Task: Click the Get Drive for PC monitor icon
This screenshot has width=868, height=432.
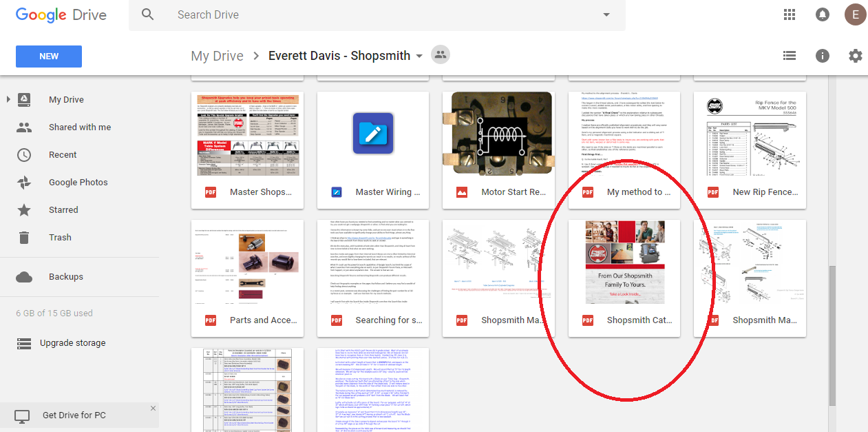Action: click(23, 416)
